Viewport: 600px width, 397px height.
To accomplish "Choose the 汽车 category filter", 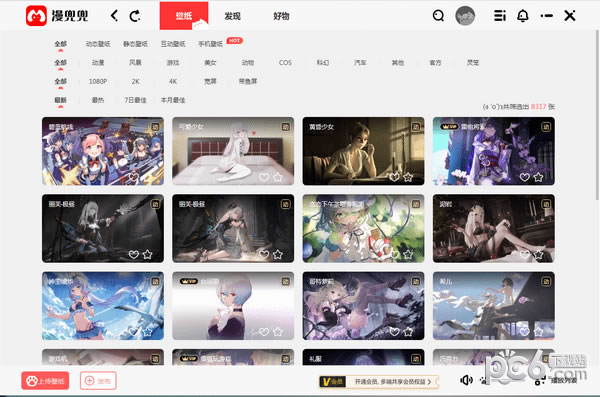I will [x=360, y=62].
